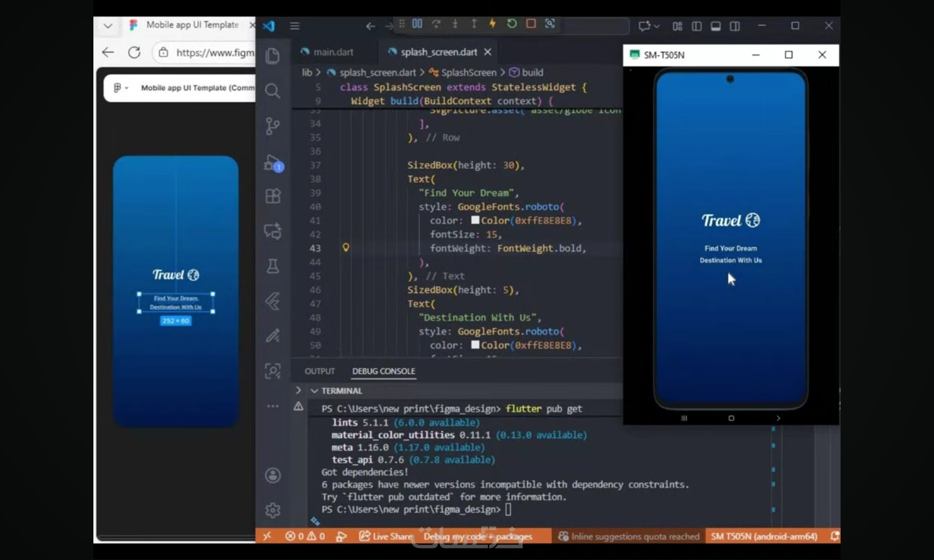The height and width of the screenshot is (560, 934).
Task: Click Live Share in status bar
Action: 386,536
